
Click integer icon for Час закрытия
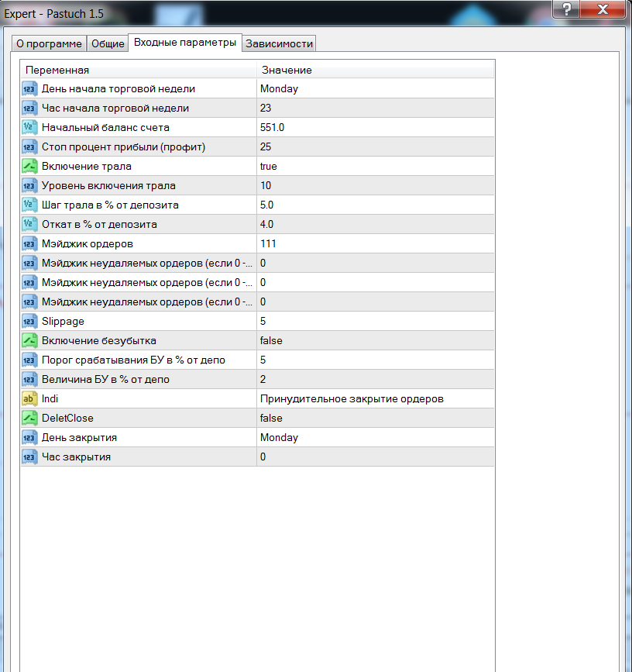click(x=29, y=457)
